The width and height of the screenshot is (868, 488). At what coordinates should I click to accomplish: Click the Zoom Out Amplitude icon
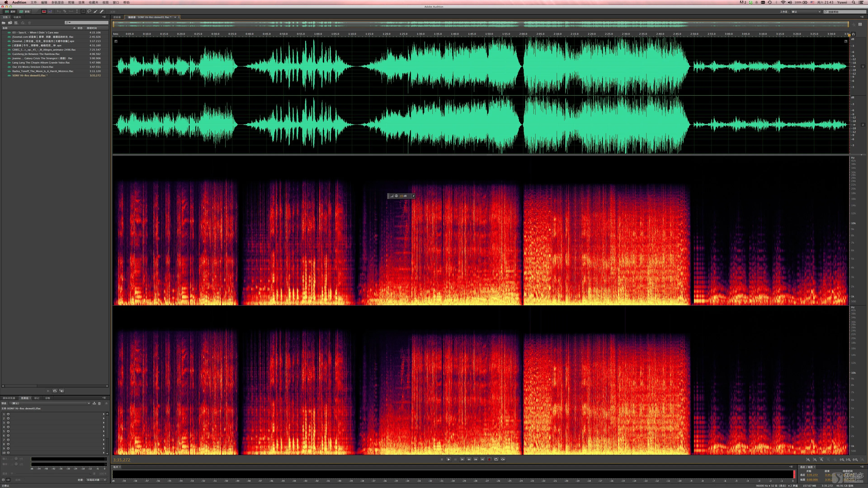815,460
